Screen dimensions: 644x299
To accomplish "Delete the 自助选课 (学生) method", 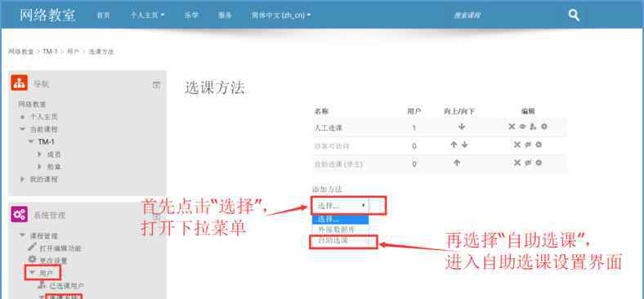I will point(517,163).
